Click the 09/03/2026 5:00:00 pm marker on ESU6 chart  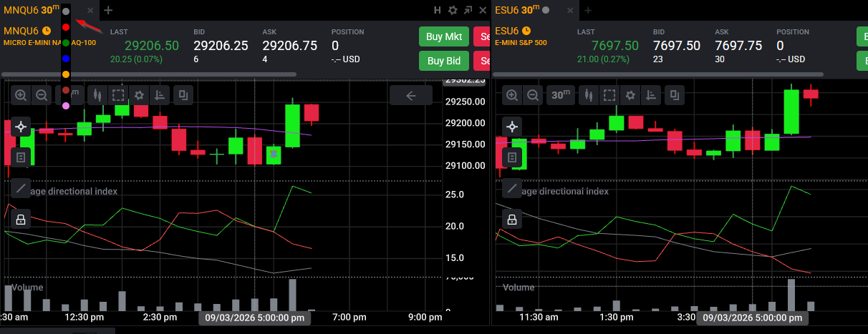click(753, 318)
